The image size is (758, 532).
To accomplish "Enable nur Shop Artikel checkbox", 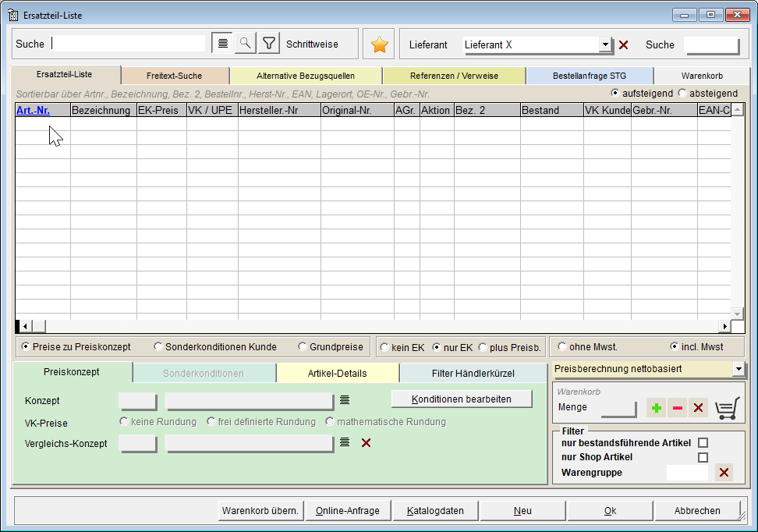I will point(703,457).
